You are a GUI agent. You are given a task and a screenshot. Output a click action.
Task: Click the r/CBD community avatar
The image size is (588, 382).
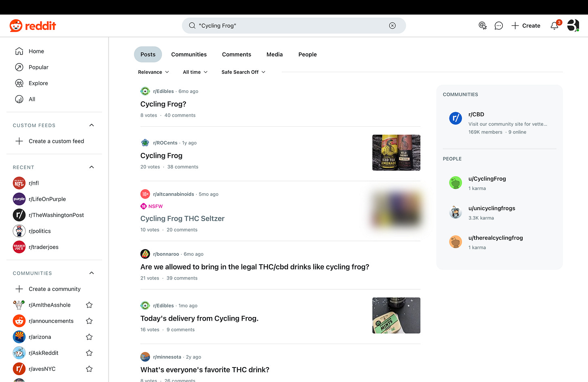(456, 118)
